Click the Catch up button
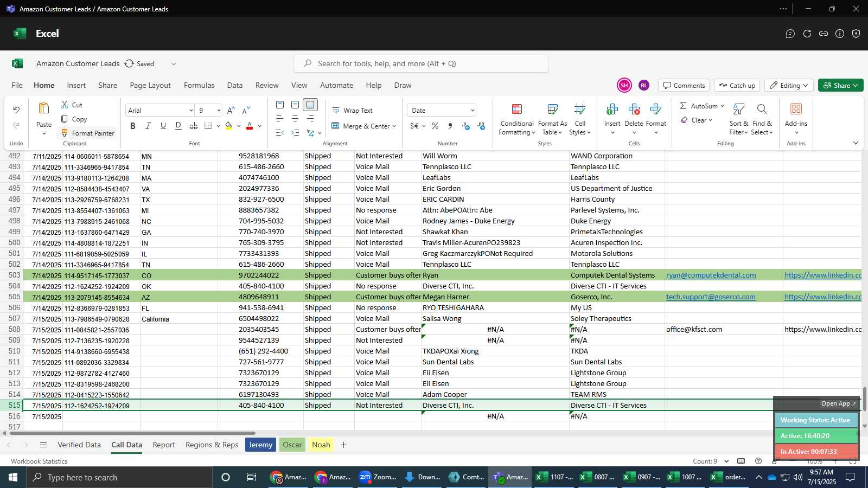Screen dimensions: 868x488 [737, 85]
